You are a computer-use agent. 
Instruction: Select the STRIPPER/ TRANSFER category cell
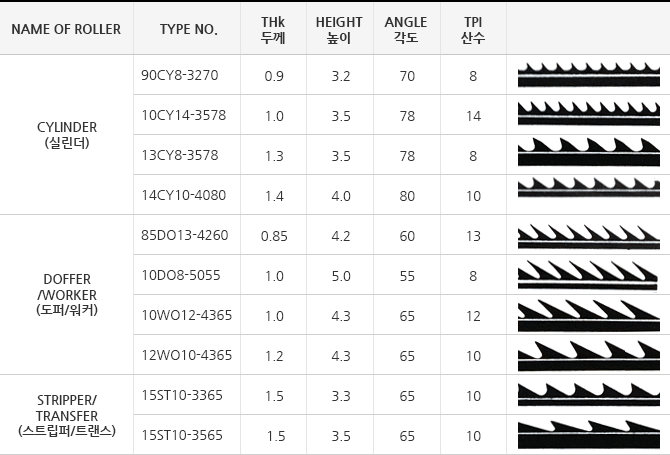pos(67,415)
